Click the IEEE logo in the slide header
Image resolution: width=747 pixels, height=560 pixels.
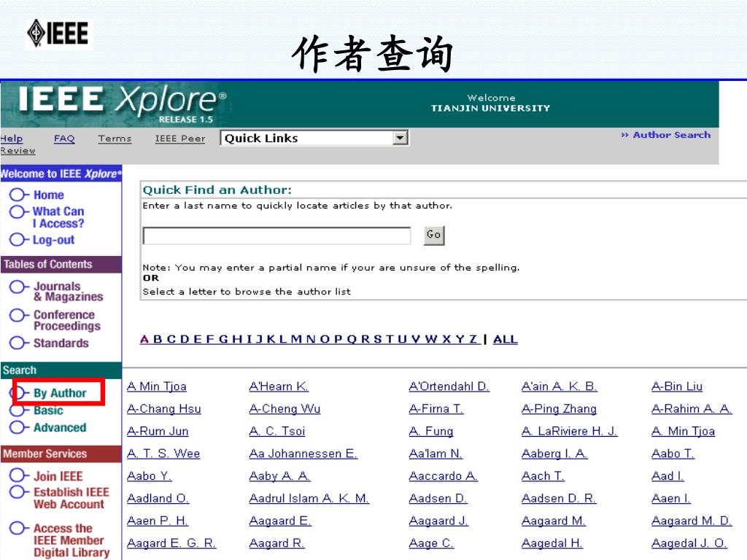(58, 34)
